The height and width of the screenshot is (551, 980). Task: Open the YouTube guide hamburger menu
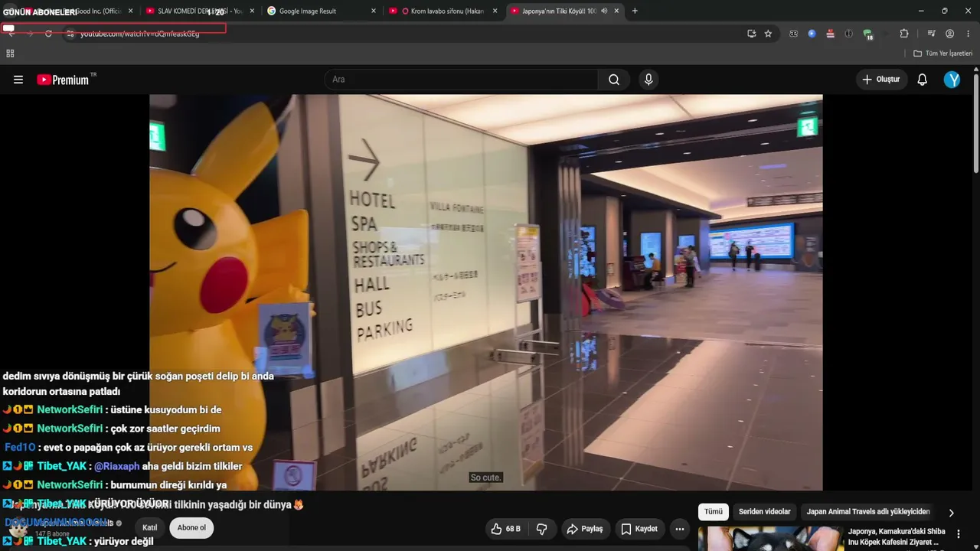tap(18, 80)
